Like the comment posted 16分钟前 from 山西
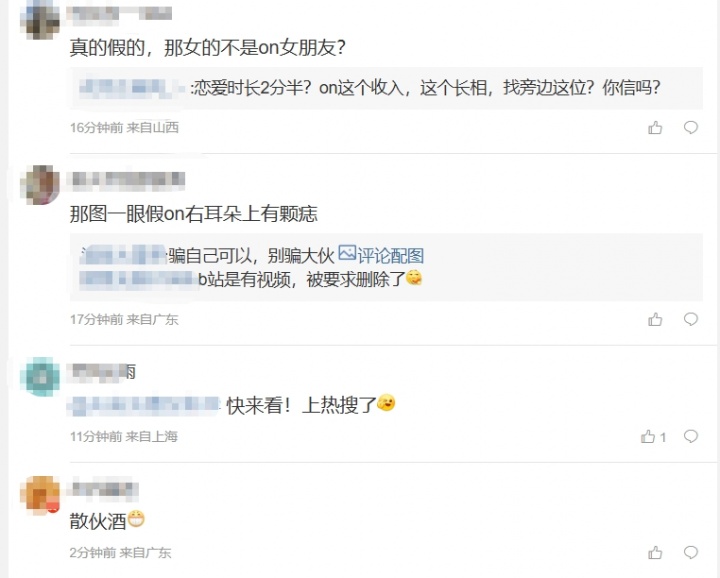 pyautogui.click(x=655, y=128)
